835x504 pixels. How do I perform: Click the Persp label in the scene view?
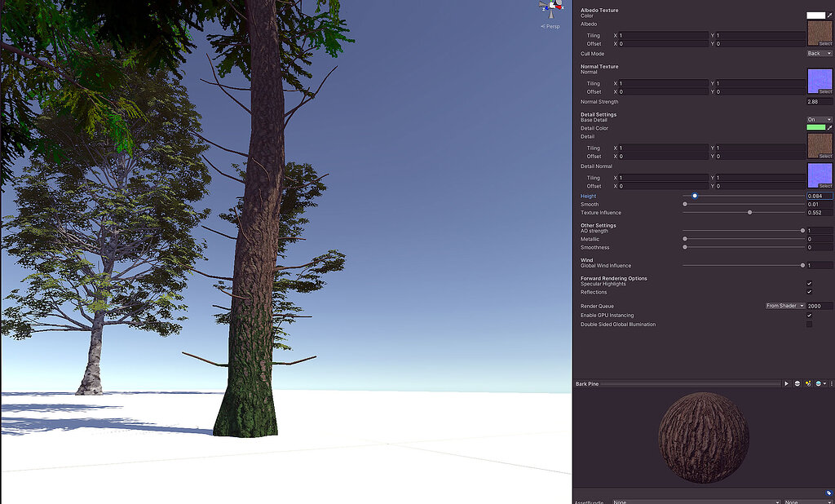pyautogui.click(x=549, y=26)
